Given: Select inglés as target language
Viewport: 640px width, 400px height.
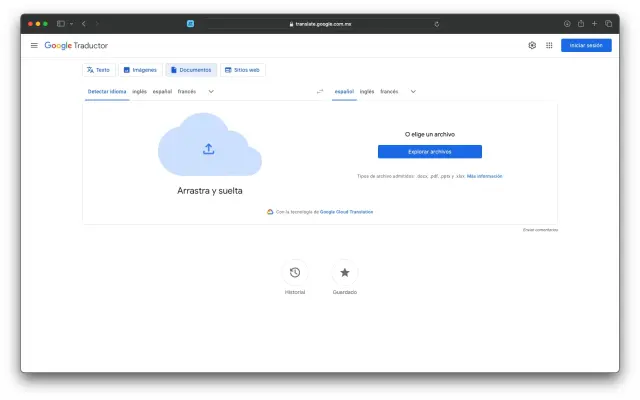Looking at the screenshot, I should [367, 91].
